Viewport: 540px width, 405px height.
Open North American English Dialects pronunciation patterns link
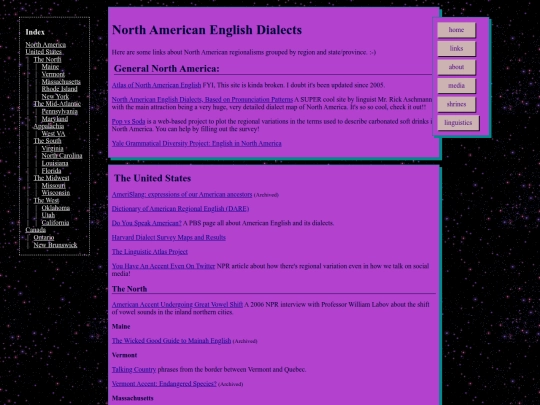tap(202, 100)
